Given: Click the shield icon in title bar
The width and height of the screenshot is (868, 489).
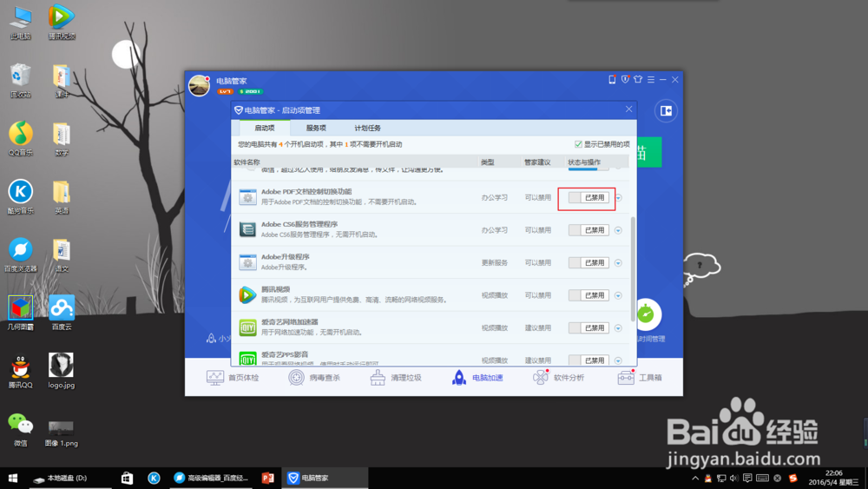Looking at the screenshot, I should click(625, 80).
